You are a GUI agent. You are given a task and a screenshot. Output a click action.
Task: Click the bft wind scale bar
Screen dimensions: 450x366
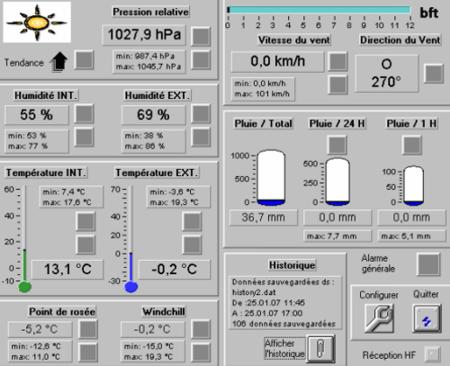(319, 10)
